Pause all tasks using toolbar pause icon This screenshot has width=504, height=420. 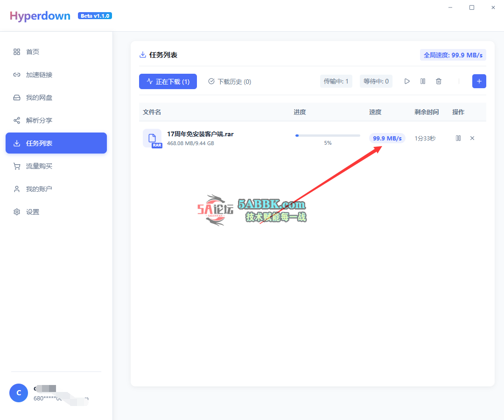(423, 81)
